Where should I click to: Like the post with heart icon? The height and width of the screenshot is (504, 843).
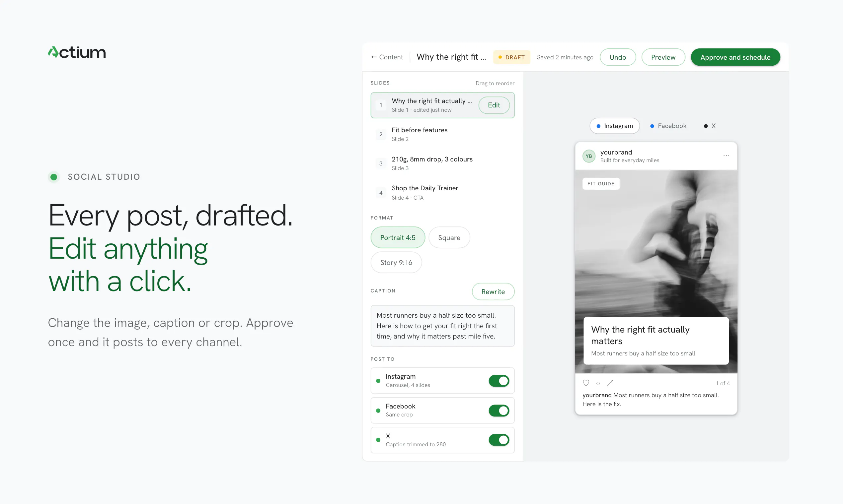[x=586, y=383]
